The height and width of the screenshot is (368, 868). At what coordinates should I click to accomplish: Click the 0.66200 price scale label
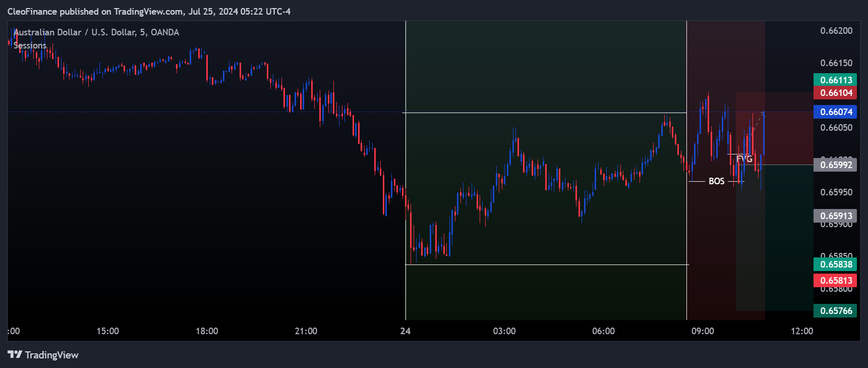pos(836,31)
